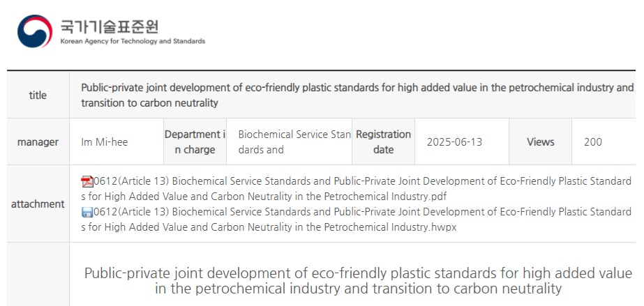Viewport: 644px width, 306px height.
Task: Open the PDF attachment link
Action: pos(356,189)
